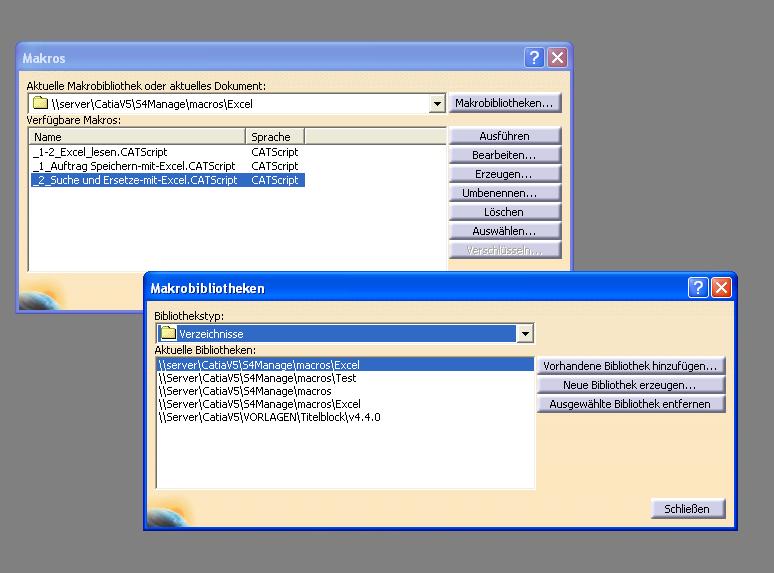
Task: Click the Ausführen button
Action: point(504,136)
